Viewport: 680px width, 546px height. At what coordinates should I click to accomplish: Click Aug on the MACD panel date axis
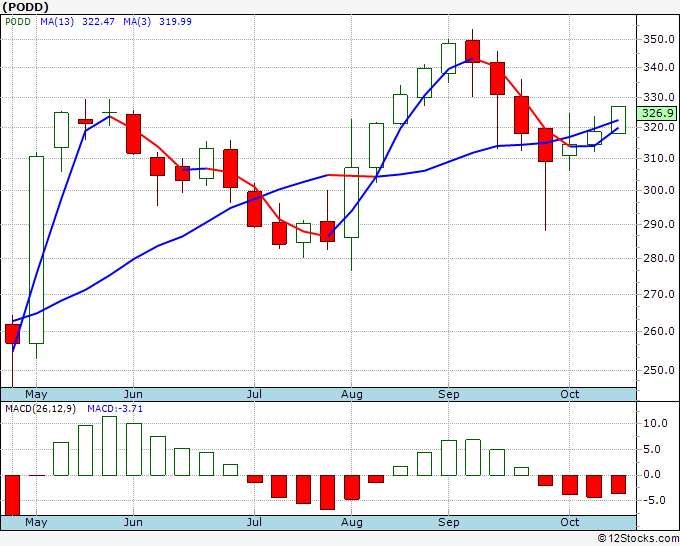pos(352,523)
